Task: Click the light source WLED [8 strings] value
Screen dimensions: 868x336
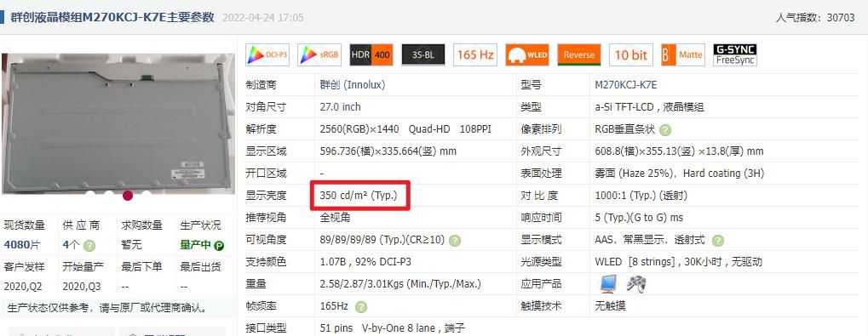Action: 679,262
